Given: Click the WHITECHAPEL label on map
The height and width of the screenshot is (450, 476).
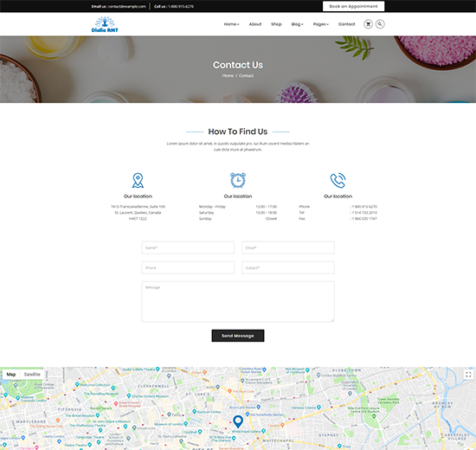Looking at the screenshot, I should click(x=278, y=440).
